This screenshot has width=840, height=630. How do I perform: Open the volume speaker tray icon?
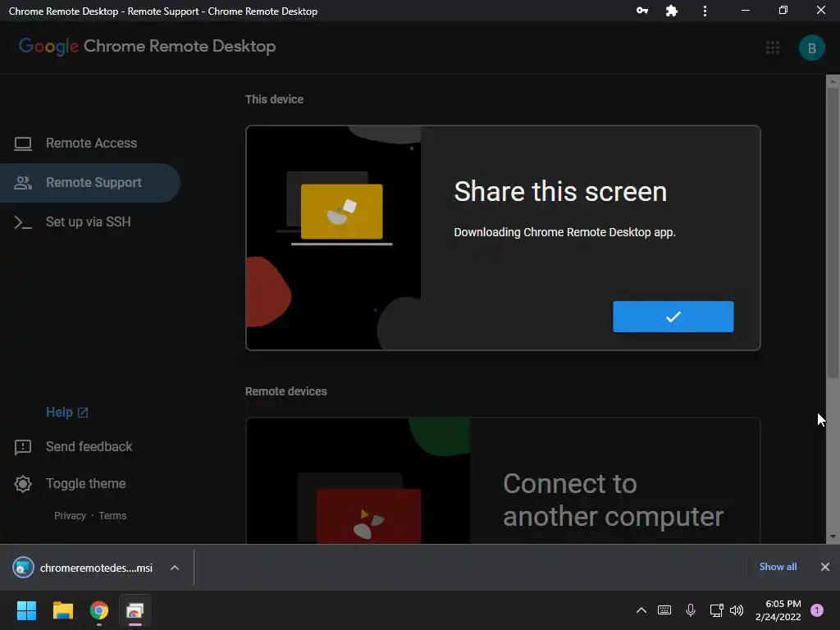point(737,610)
